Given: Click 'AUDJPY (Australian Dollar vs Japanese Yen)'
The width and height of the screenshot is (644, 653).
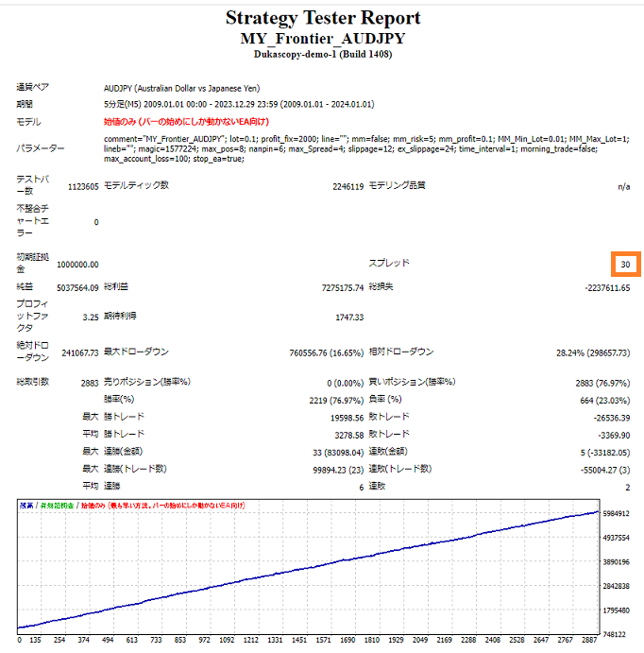Looking at the screenshot, I should (x=182, y=88).
